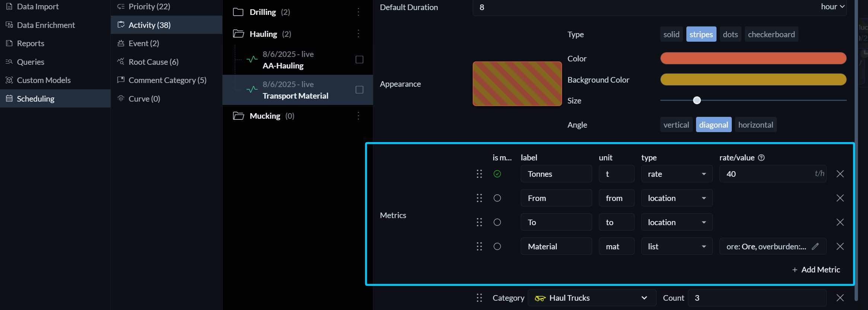The image size is (868, 310).
Task: Click the Add Metric button
Action: [816, 269]
